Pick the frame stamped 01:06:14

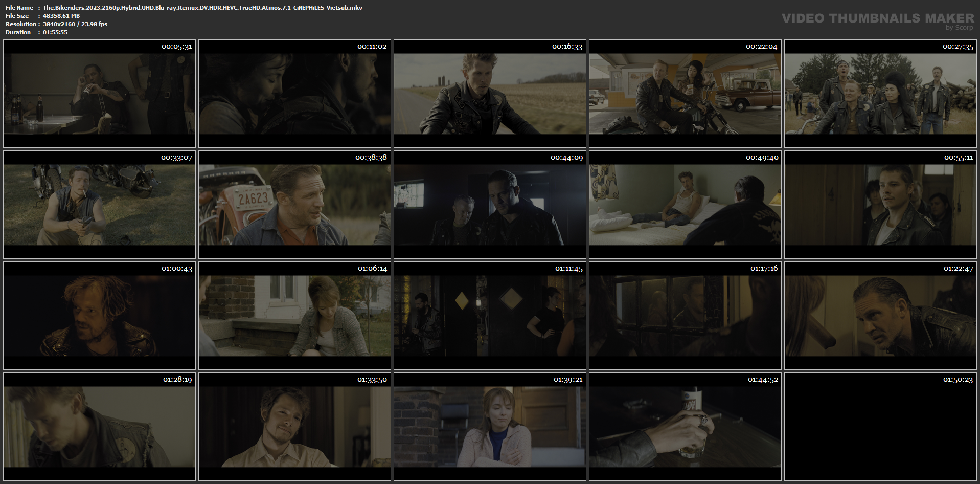coord(294,316)
